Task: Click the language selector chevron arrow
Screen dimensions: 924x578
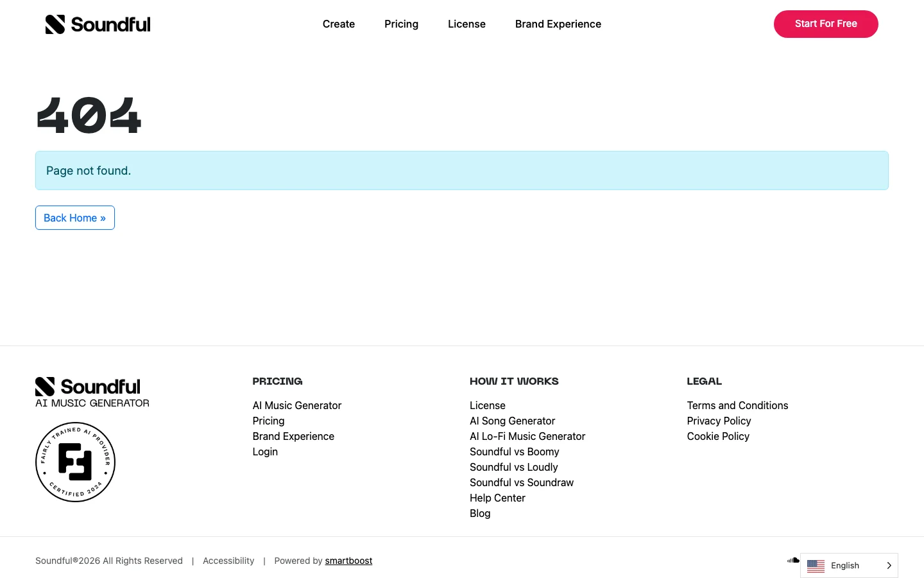Action: point(889,566)
